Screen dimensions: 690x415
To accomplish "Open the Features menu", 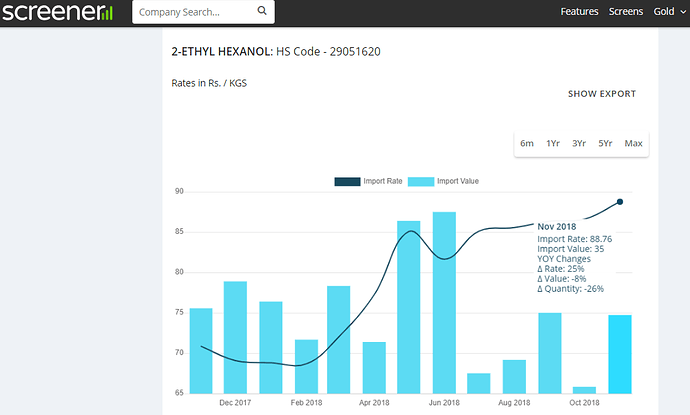I will click(579, 12).
